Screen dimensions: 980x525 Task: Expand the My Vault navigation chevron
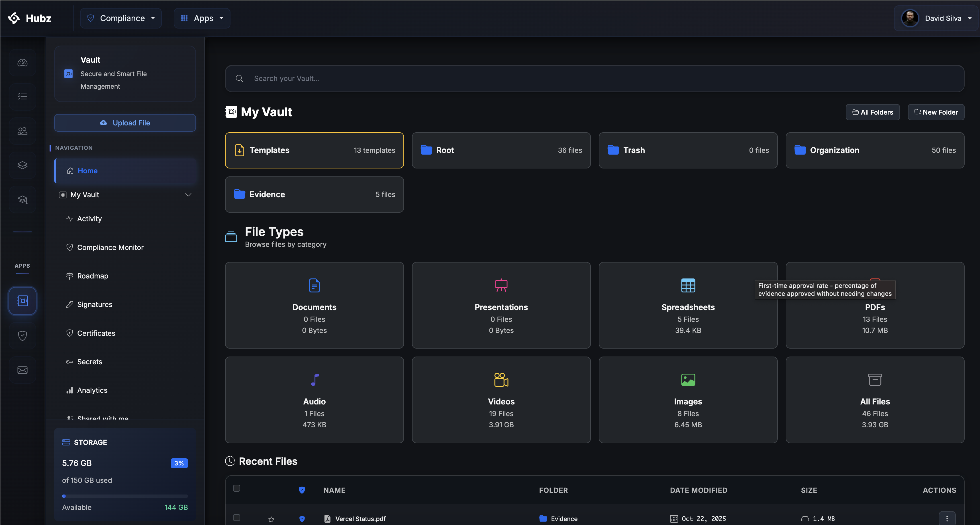tap(188, 195)
